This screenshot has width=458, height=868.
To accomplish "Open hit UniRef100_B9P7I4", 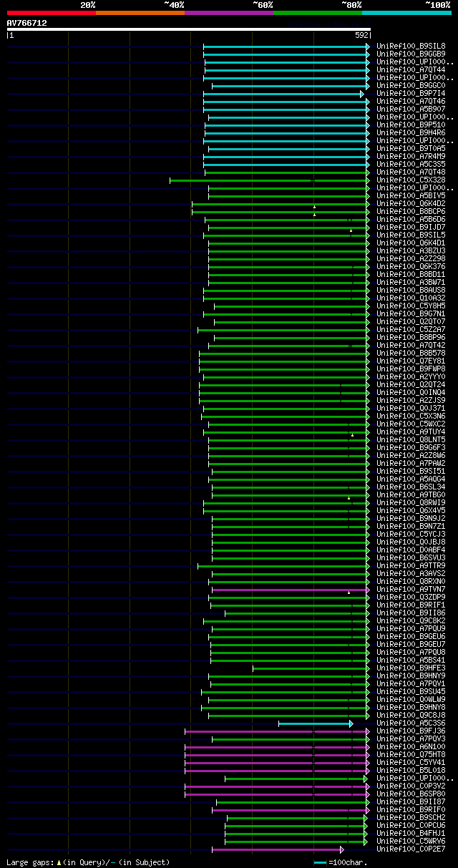I will [411, 94].
